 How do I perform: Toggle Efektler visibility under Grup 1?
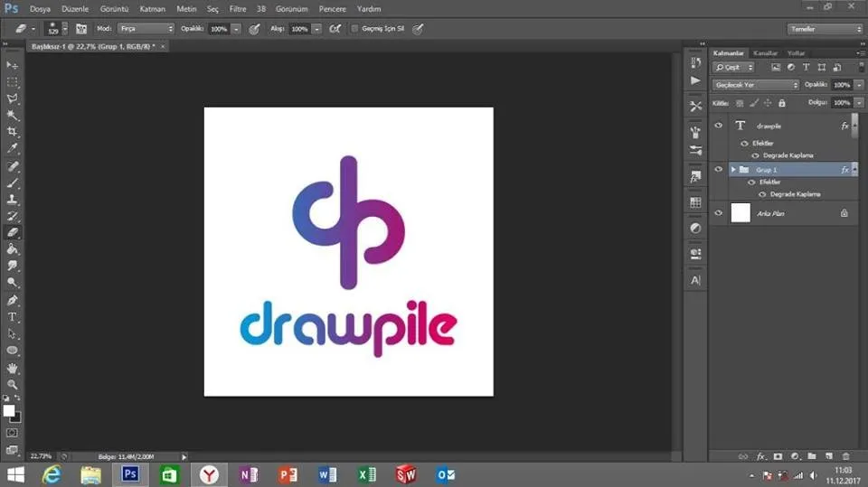coord(751,183)
